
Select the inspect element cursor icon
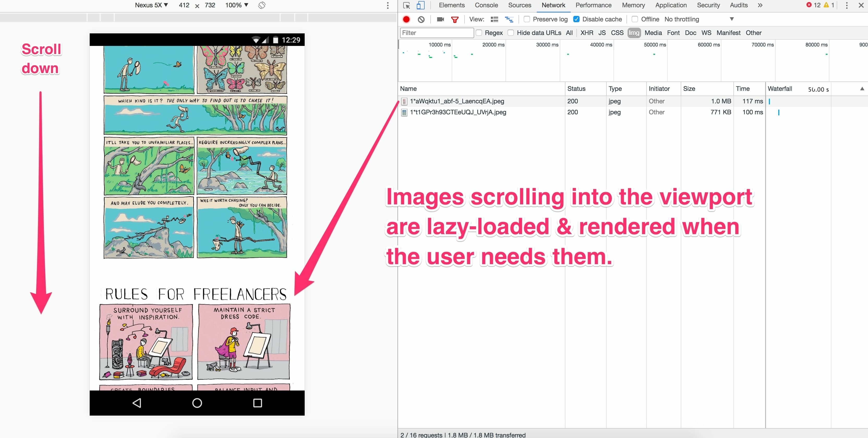(x=406, y=5)
